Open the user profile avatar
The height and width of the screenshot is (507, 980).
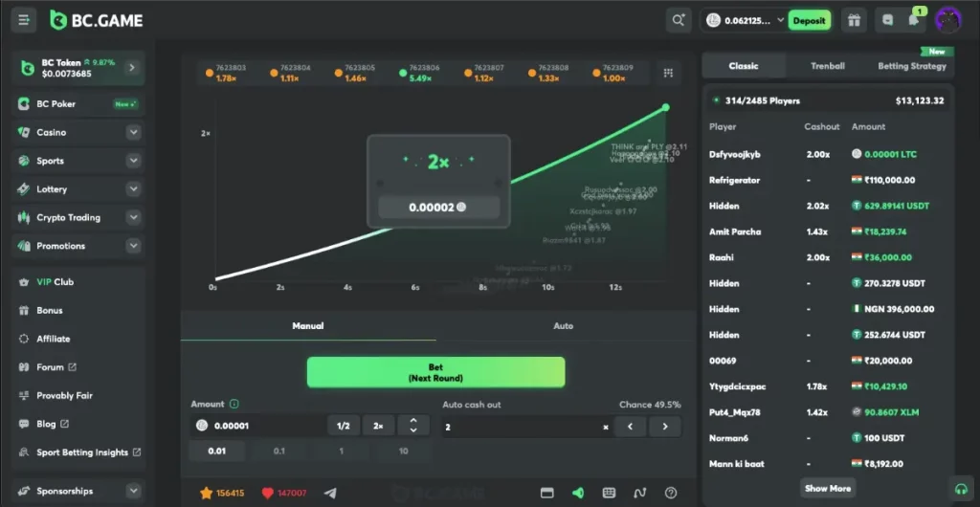[947, 20]
